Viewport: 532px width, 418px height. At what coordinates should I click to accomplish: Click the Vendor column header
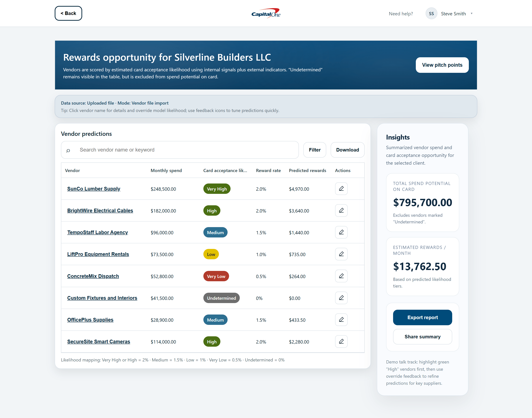pyautogui.click(x=72, y=170)
